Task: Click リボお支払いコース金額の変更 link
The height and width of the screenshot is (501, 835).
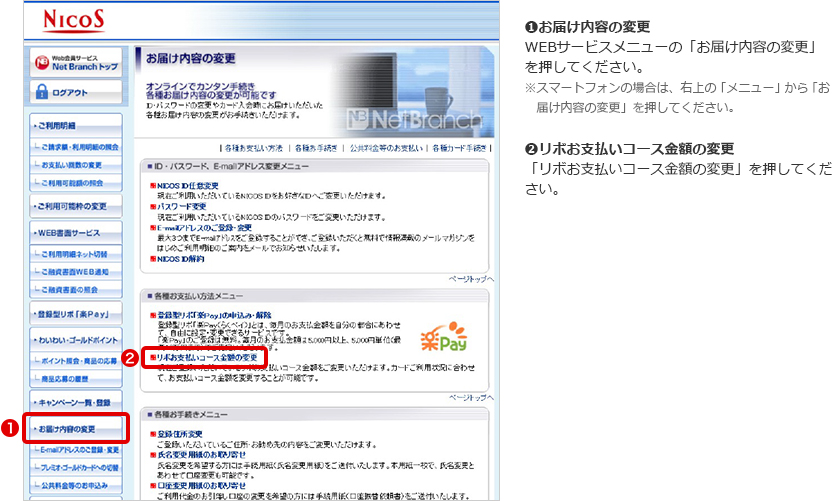Action: (x=206, y=356)
